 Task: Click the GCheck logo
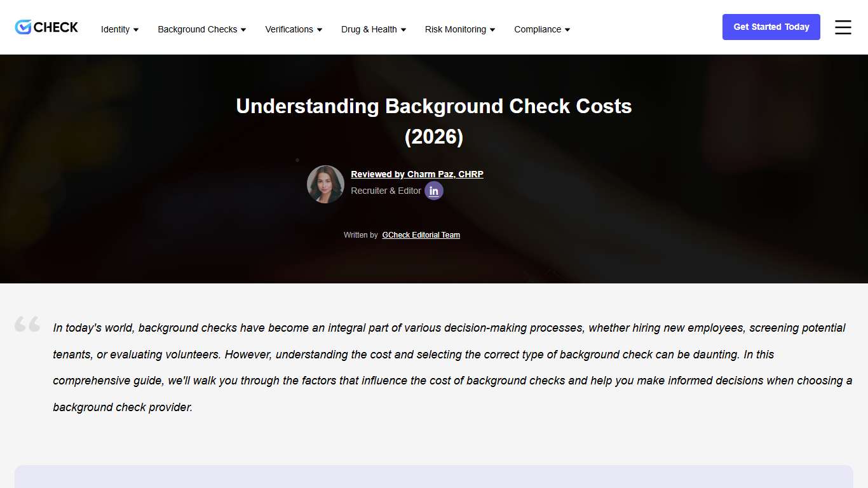tap(46, 27)
